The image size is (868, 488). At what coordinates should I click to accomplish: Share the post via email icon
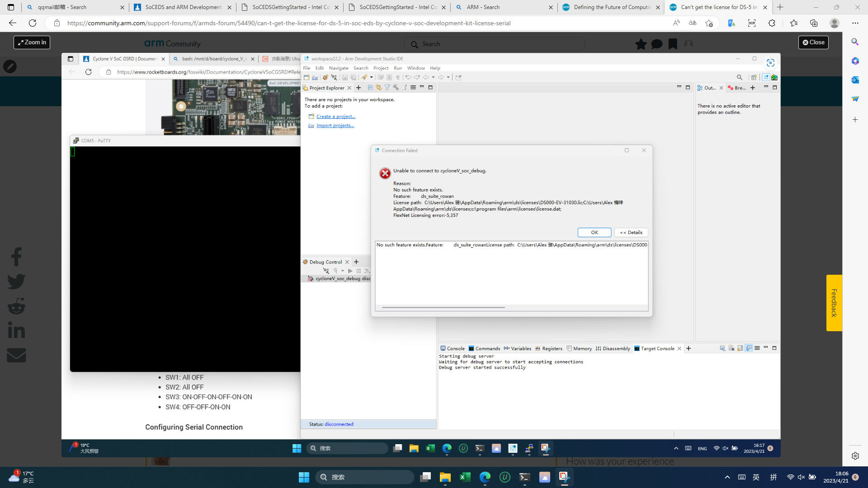pyautogui.click(x=16, y=355)
